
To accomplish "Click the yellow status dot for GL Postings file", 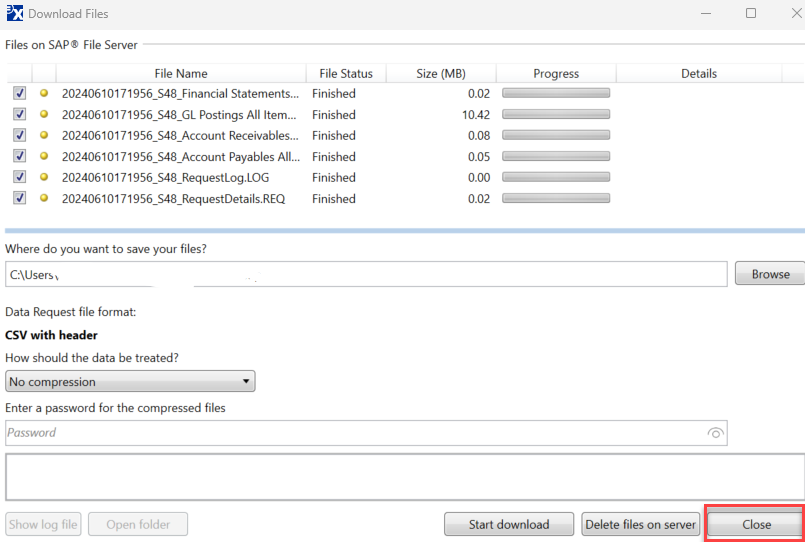I will pyautogui.click(x=44, y=114).
